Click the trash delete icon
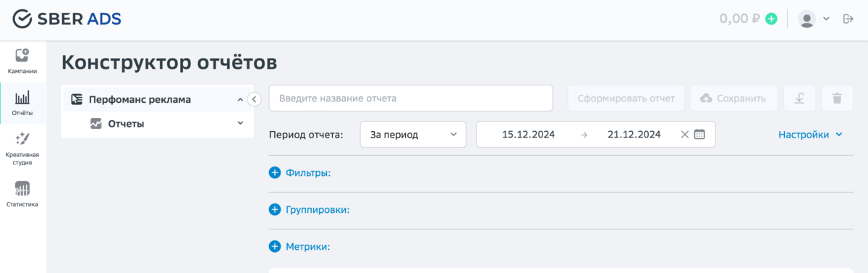 [837, 98]
